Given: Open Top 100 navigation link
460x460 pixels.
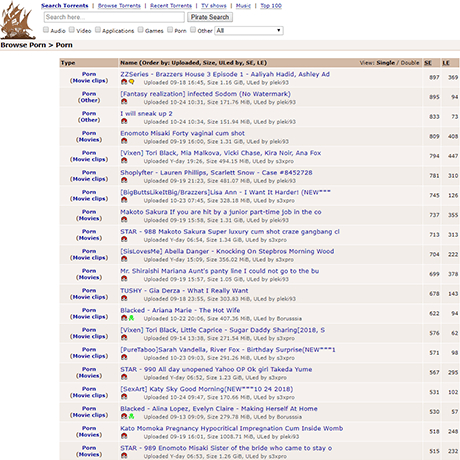Looking at the screenshot, I should [271, 6].
